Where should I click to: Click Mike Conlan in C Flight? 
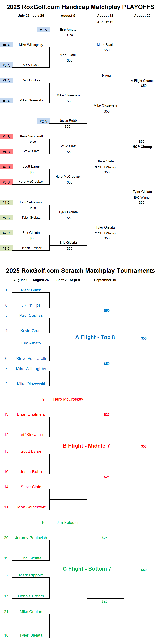[31, 612]
